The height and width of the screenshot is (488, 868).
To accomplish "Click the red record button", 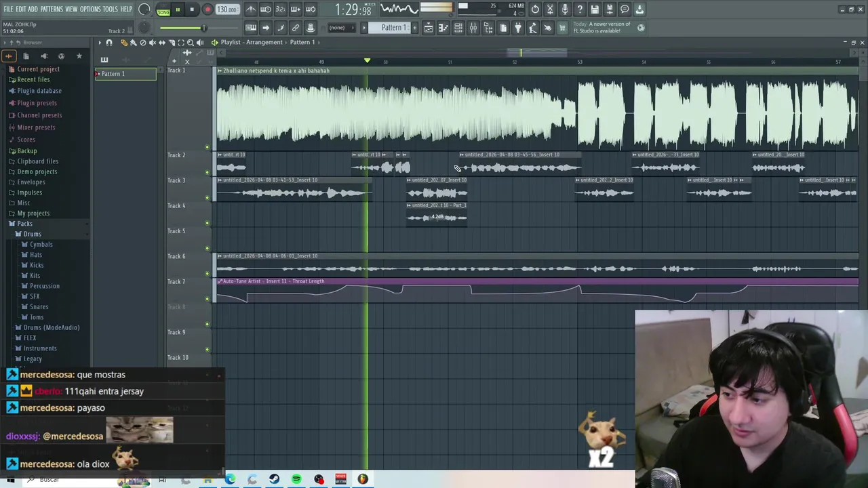I will (x=208, y=9).
